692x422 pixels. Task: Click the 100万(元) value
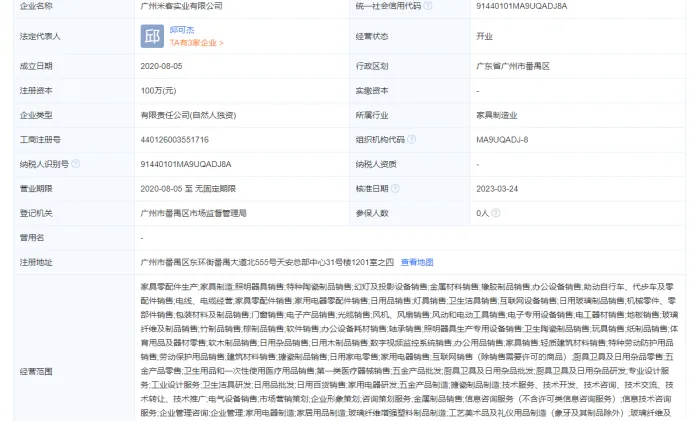tap(158, 90)
